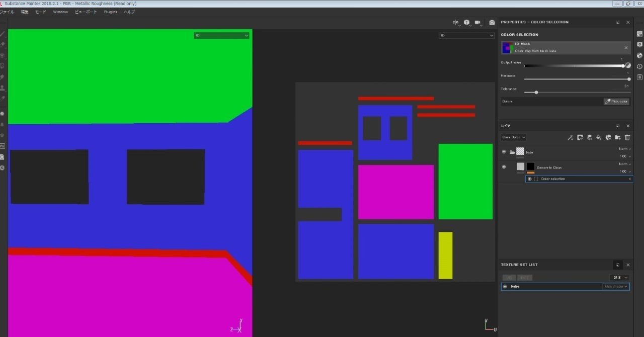The image size is (644, 337).
Task: Add a new folder in Layers panel
Action: [x=618, y=137]
